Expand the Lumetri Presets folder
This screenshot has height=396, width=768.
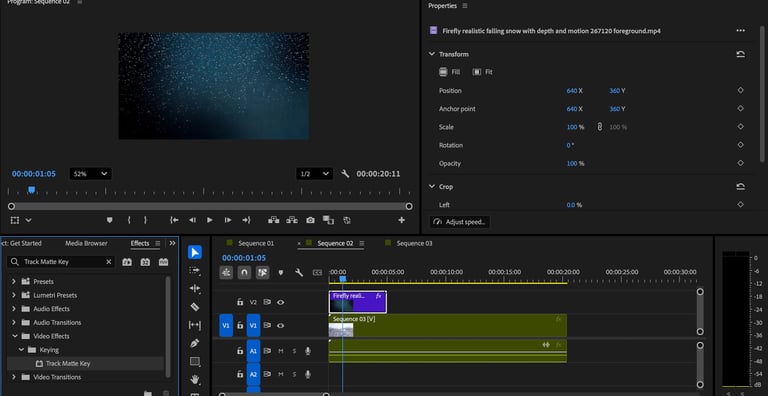(x=14, y=295)
